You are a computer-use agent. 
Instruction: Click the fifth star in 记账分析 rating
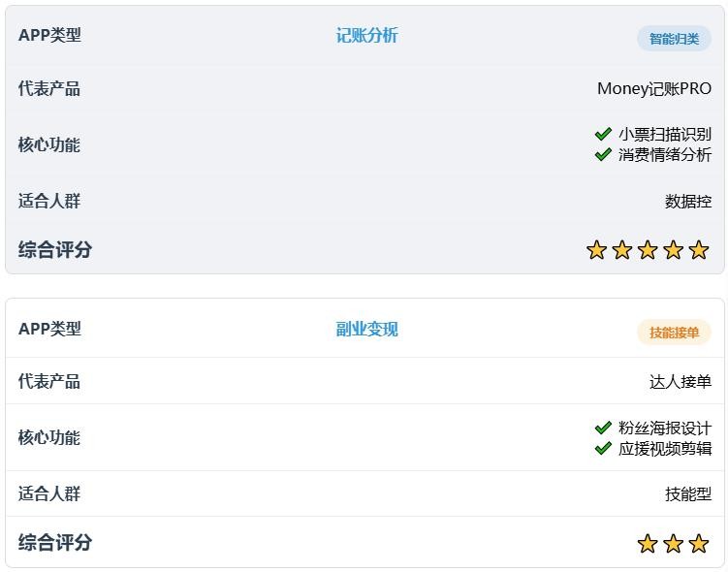pos(699,250)
